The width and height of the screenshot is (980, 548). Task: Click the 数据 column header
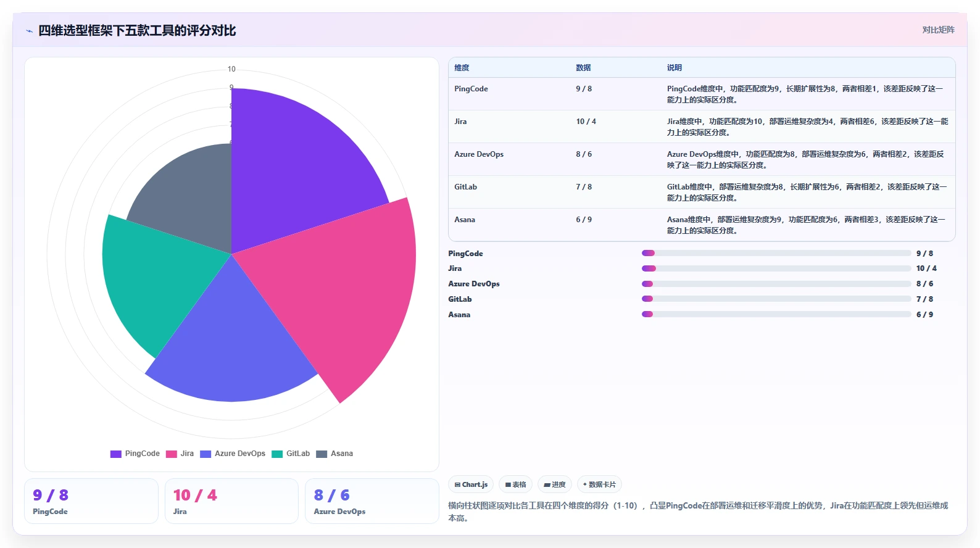583,68
